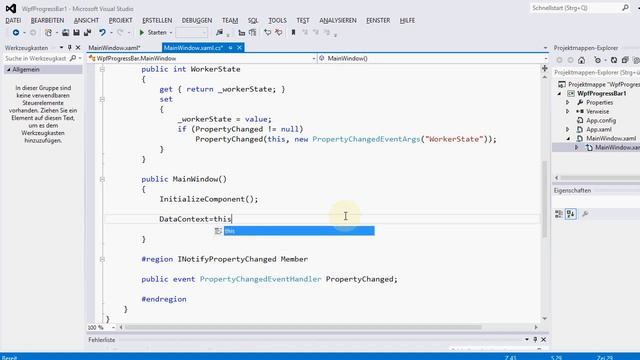Open the dropdown arrow next to Starten
Image resolution: width=640 pixels, height=360 pixels.
171,33
